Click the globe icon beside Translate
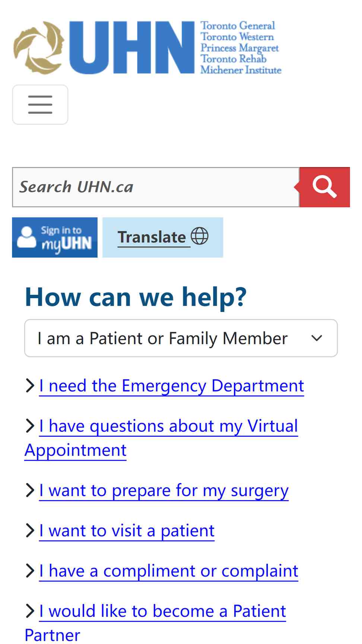Image resolution: width=362 pixels, height=644 pixels. point(200,236)
